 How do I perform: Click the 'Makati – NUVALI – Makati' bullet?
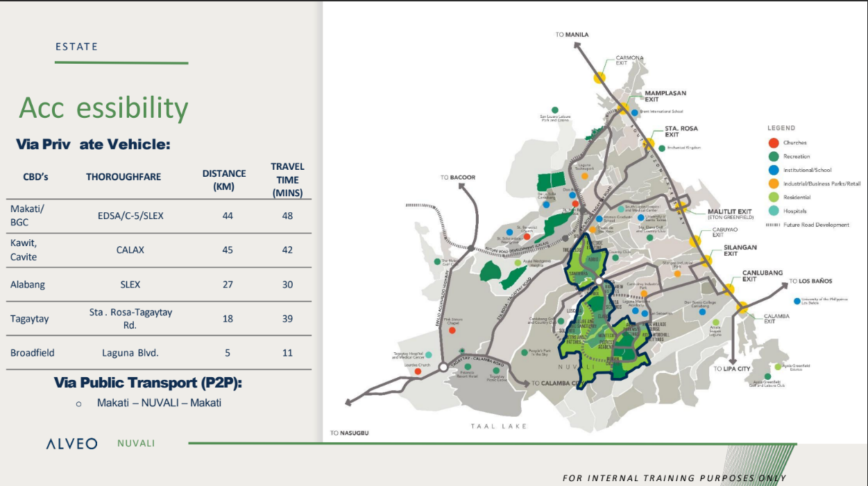coord(159,403)
